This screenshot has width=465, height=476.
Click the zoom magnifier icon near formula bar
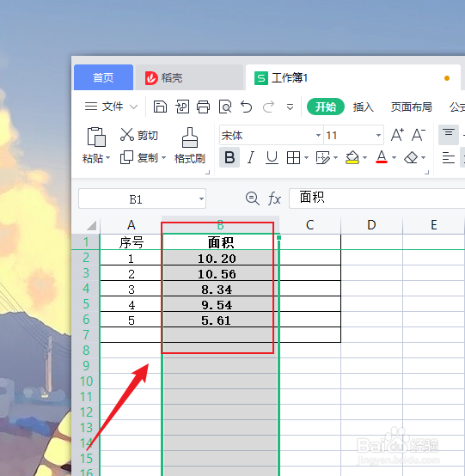click(x=253, y=198)
